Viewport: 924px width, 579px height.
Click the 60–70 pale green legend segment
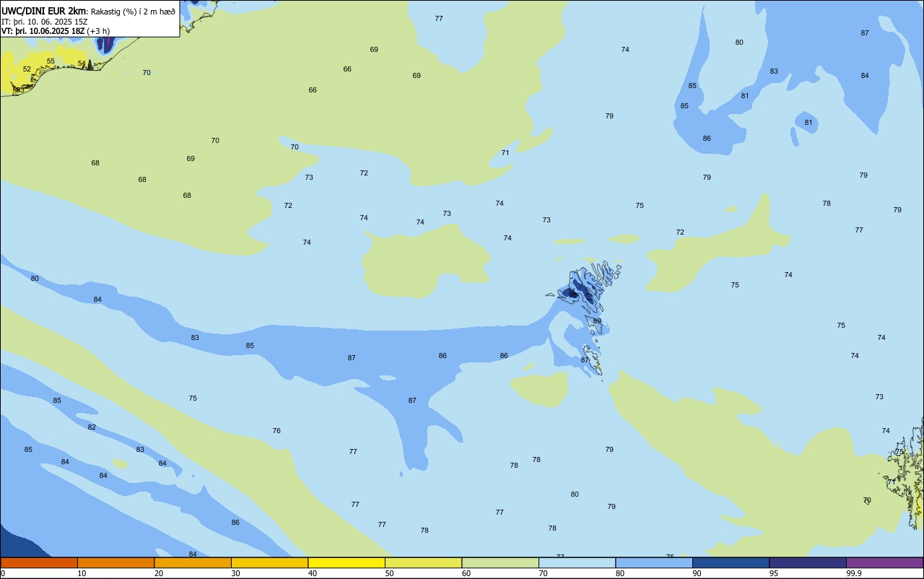click(x=500, y=562)
